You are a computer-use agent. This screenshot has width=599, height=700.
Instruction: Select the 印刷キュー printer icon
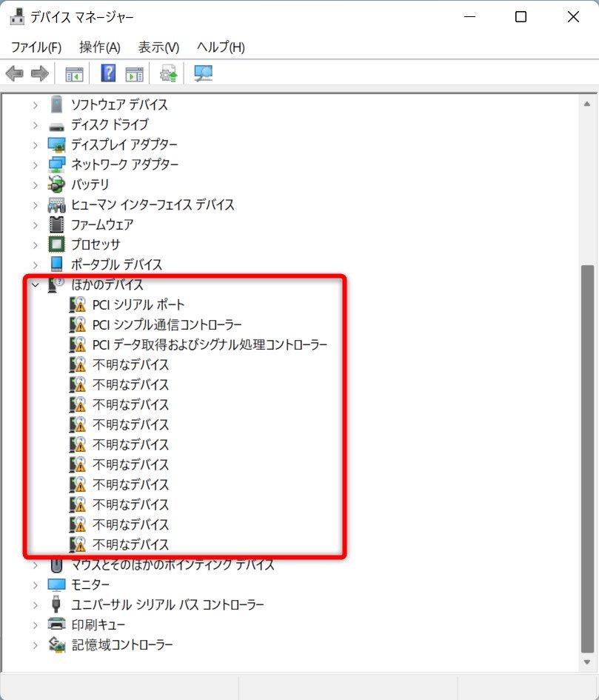pyautogui.click(x=56, y=624)
